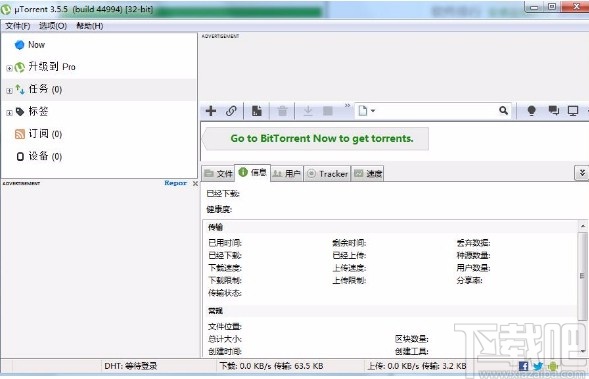Click Go to BitTorrent Now banner

pos(315,139)
